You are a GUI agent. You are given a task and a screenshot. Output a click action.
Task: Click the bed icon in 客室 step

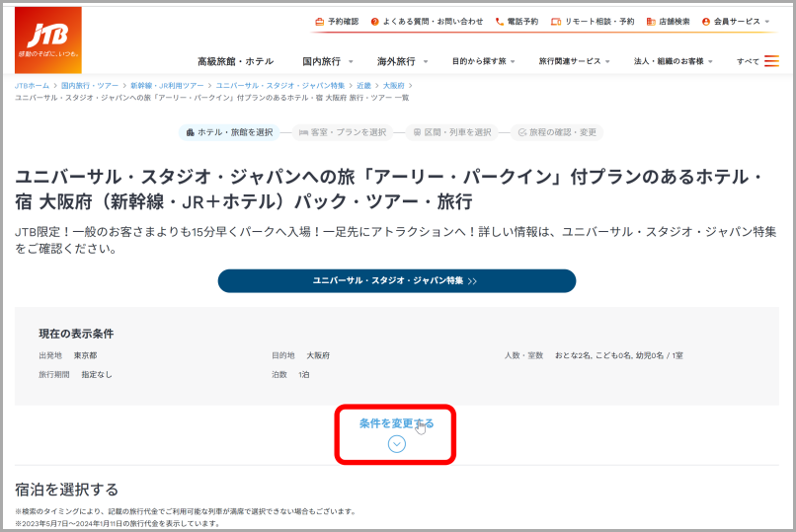pyautogui.click(x=303, y=132)
